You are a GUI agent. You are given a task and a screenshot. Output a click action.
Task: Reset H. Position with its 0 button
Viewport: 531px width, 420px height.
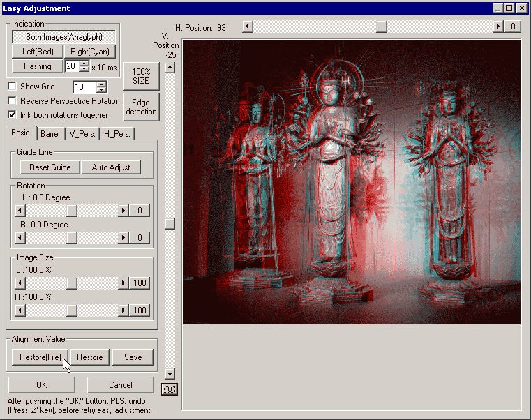[513, 27]
